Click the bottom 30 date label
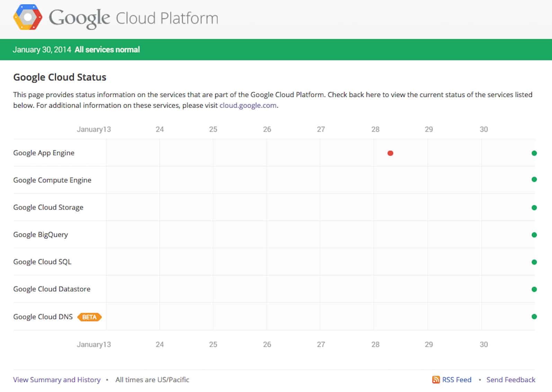552x392 pixels. 484,344
